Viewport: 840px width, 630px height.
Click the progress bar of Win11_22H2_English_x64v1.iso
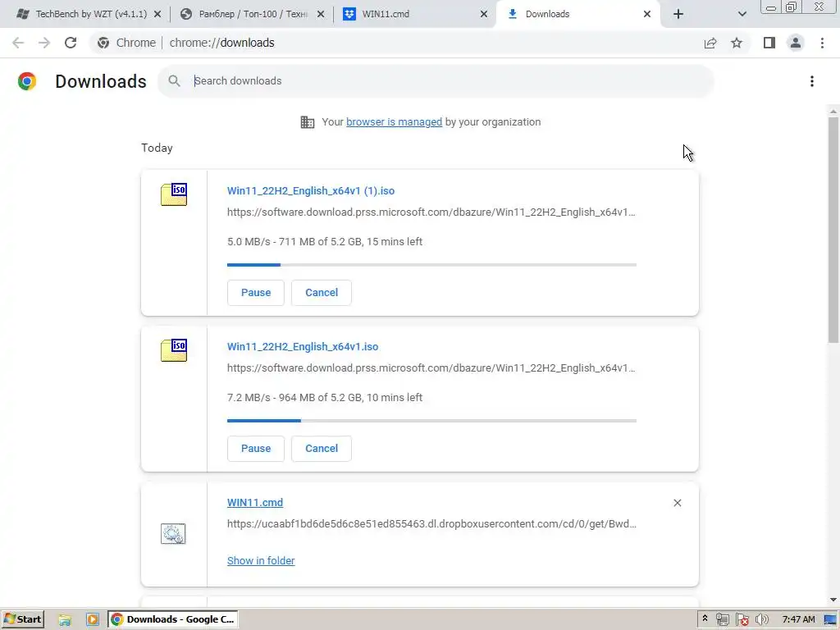(431, 421)
